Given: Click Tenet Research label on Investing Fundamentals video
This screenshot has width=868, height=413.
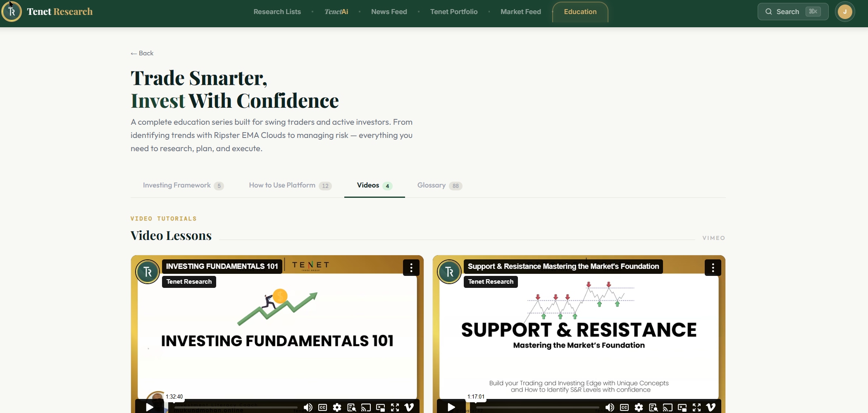Looking at the screenshot, I should click(x=189, y=282).
